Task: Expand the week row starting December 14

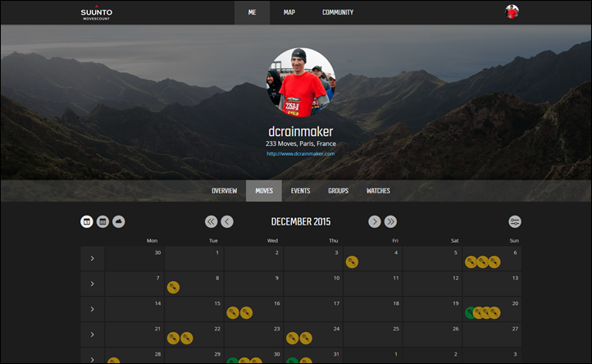Action: (92, 309)
